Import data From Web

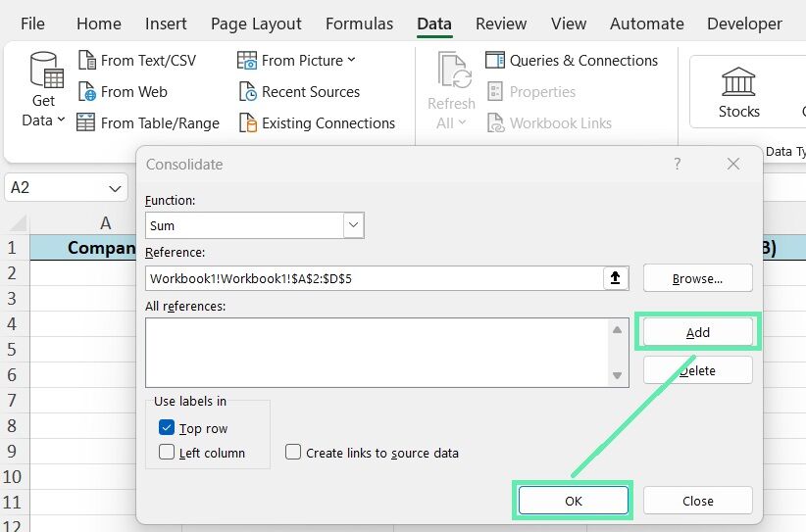click(123, 92)
